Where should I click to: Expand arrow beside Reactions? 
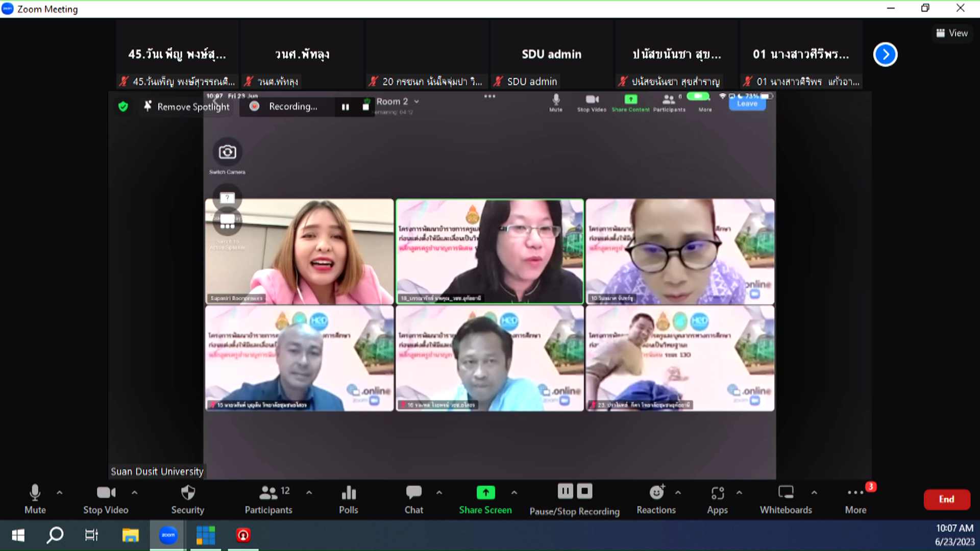pyautogui.click(x=678, y=492)
